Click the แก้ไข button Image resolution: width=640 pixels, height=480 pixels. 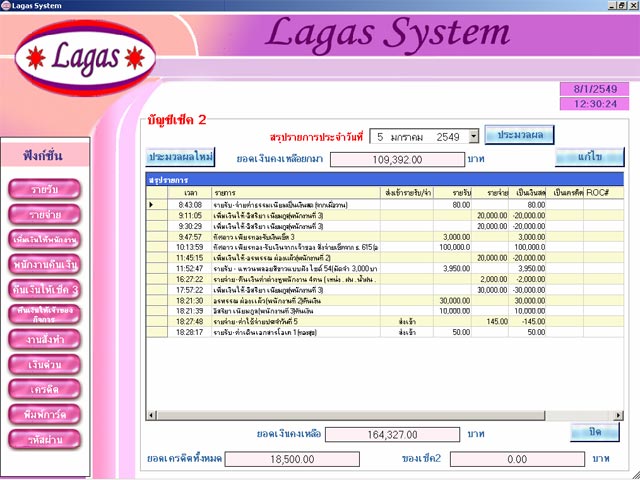[590, 157]
